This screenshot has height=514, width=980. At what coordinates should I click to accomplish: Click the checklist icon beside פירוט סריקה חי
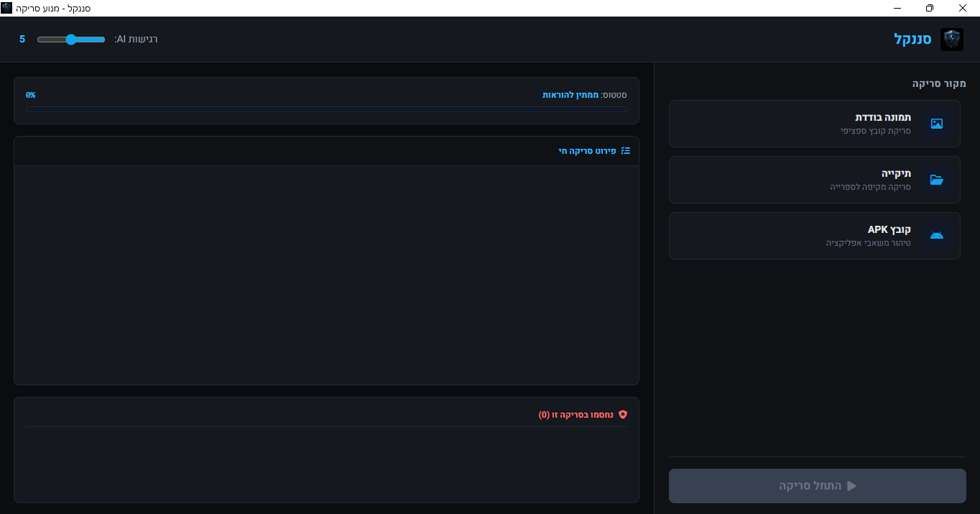(625, 151)
